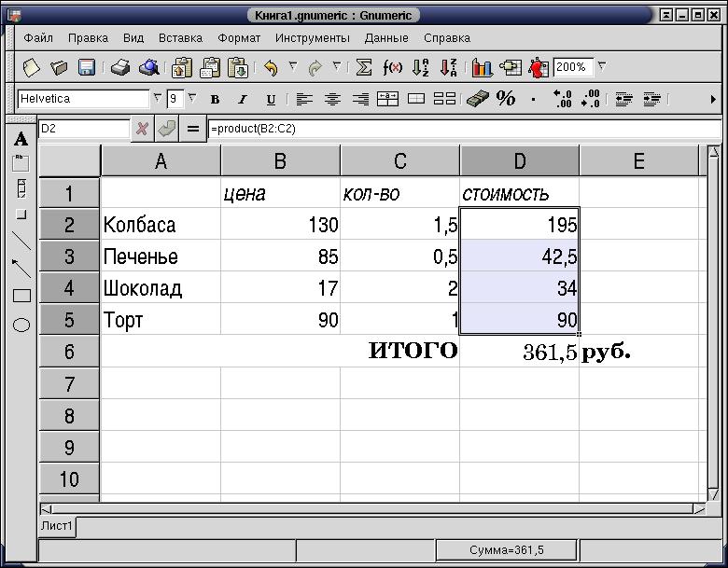This screenshot has width=728, height=568.
Task: Select the arrow drawing tool
Action: [21, 269]
